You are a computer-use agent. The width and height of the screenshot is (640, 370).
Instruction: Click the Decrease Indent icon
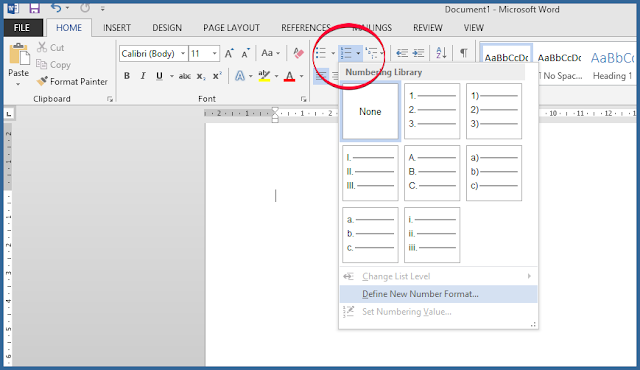402,53
